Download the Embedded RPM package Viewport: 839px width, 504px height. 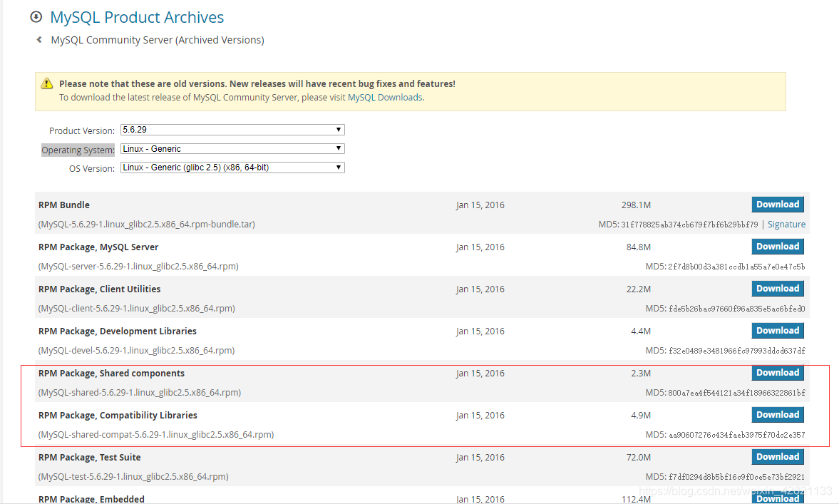pos(778,498)
